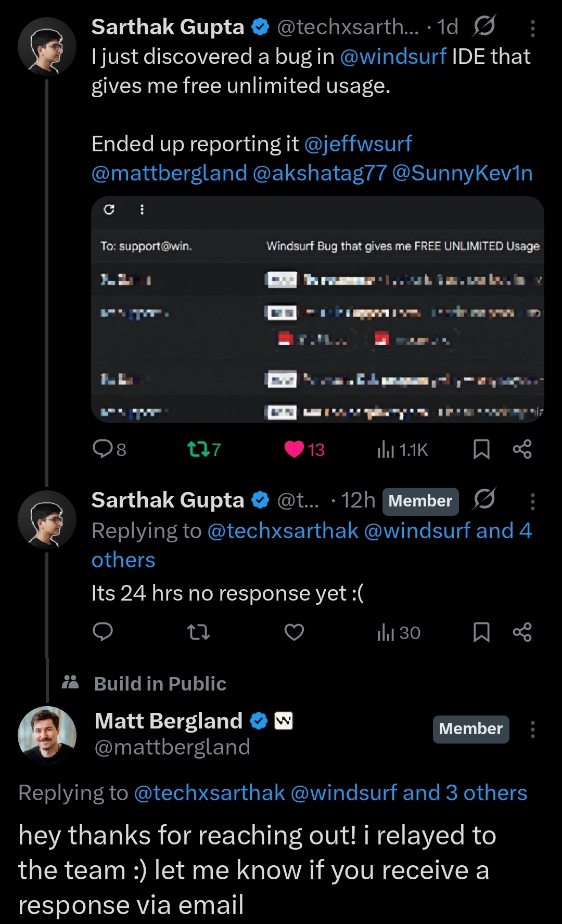Retweet the '24 hrs no response' tweet
The height and width of the screenshot is (924, 562).
[198, 632]
